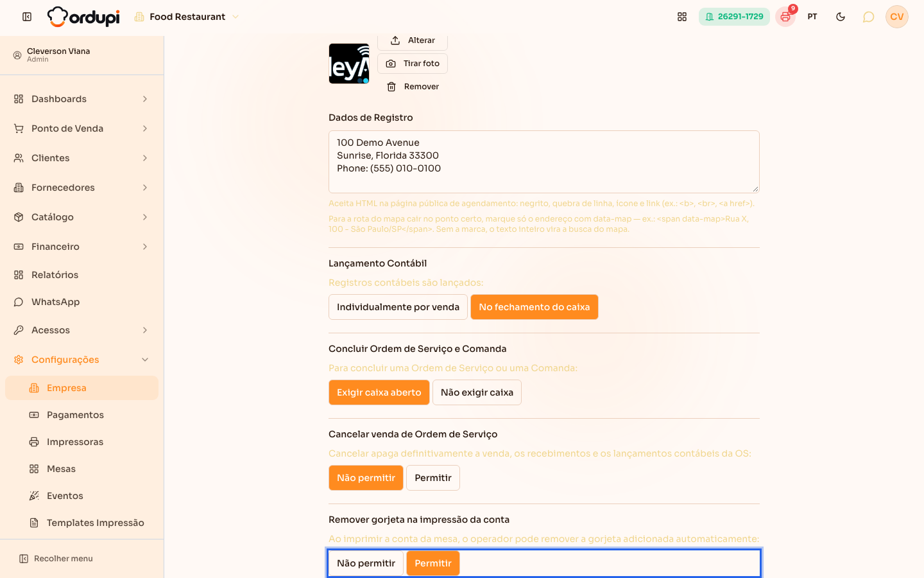Click into the Dados de Registro textarea
Screen dimensions: 924x578
coord(544,162)
